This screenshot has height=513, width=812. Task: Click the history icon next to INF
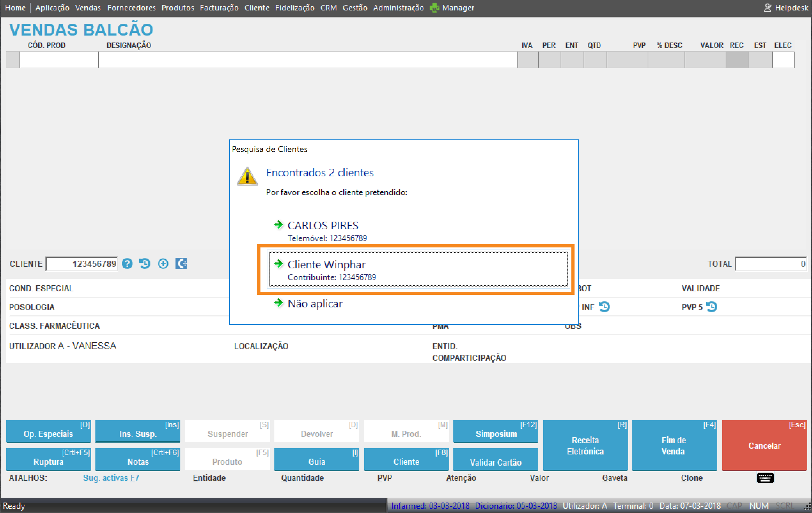pos(604,307)
